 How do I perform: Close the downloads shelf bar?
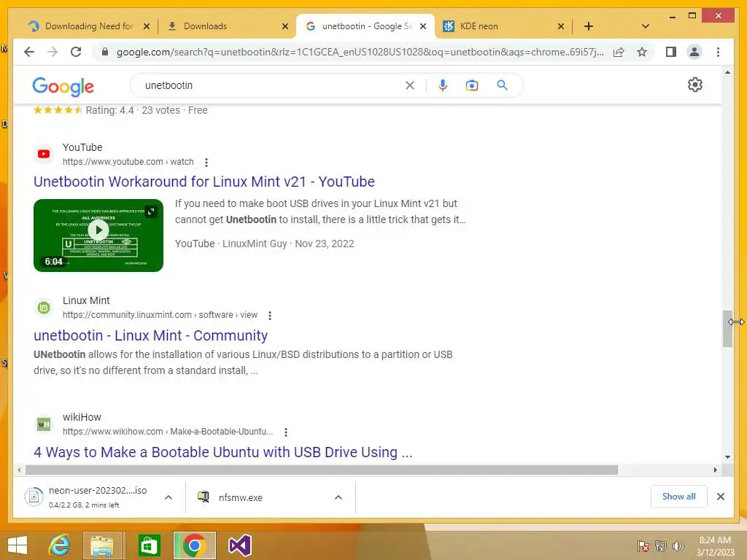720,497
